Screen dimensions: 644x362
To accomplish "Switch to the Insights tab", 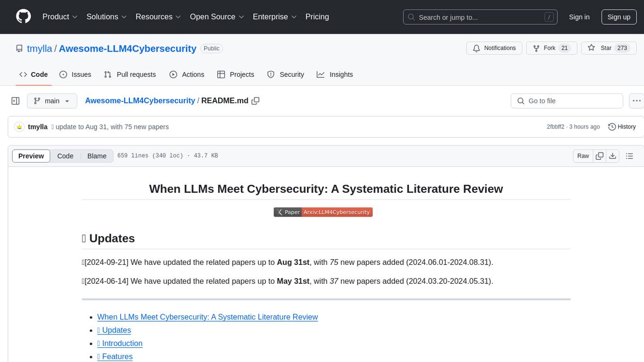I will pos(335,74).
